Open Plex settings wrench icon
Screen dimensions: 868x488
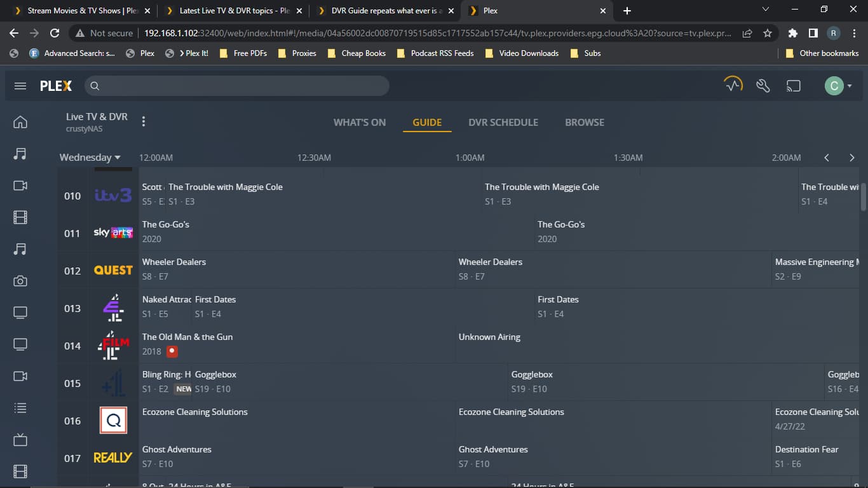(763, 86)
